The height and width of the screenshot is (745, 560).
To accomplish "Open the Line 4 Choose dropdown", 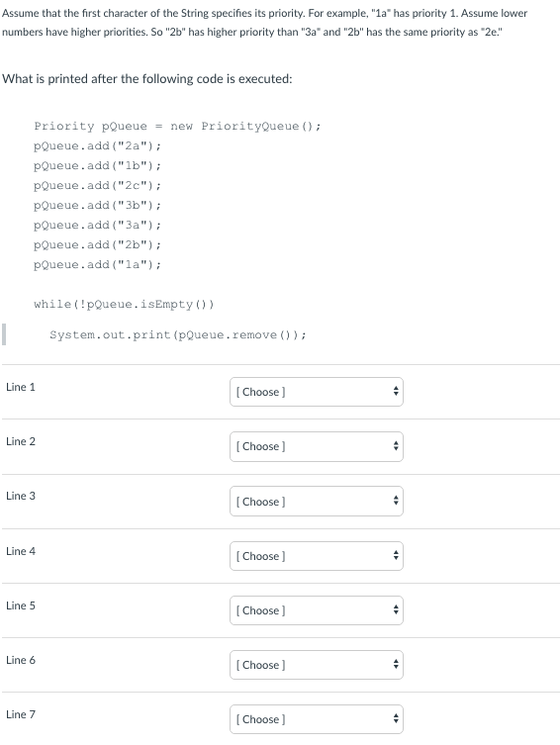I will (x=317, y=556).
